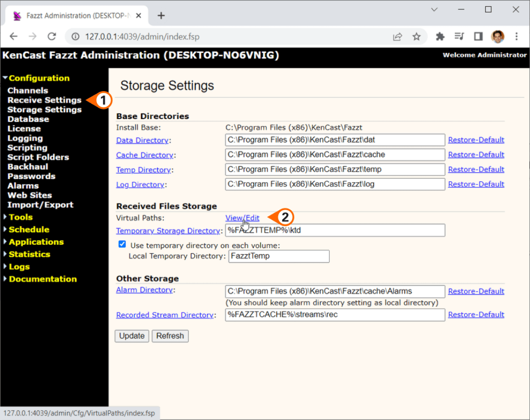
Task: Open Passwords in the sidebar
Action: tap(32, 176)
